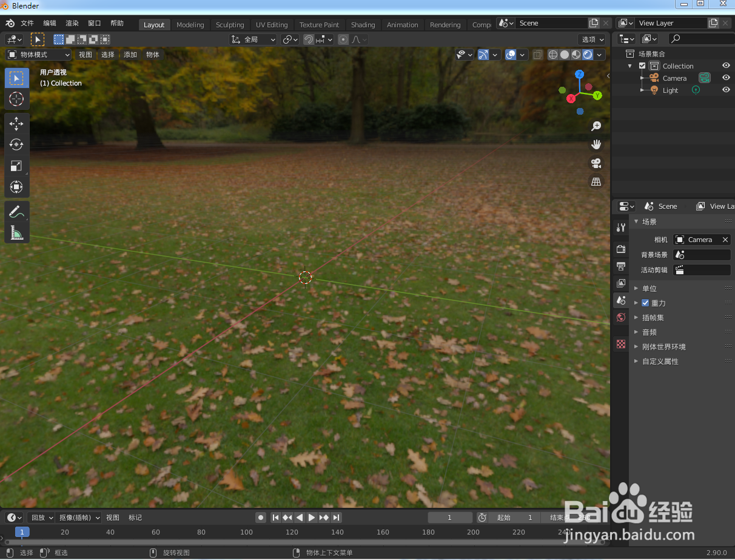Open the Render properties tab
The height and width of the screenshot is (560, 735).
[620, 249]
